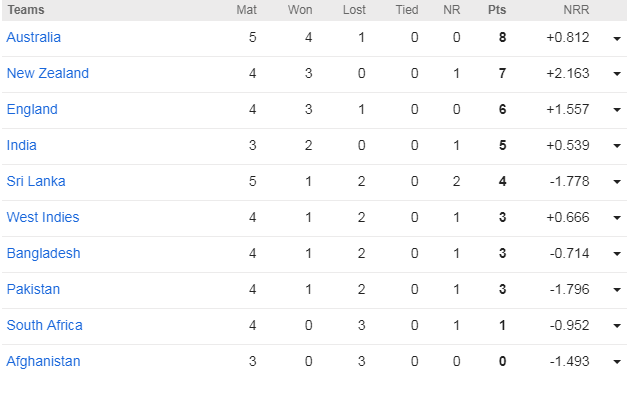Expand the West Indies row arrow

[618, 218]
